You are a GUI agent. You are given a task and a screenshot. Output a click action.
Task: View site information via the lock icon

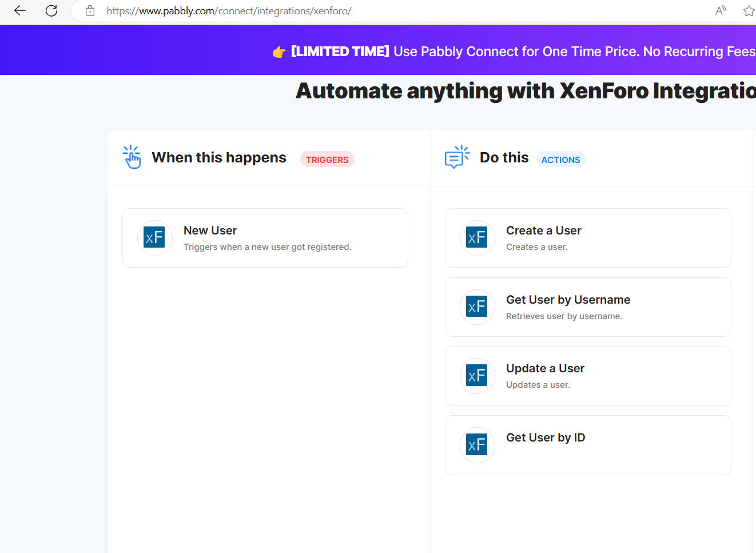pyautogui.click(x=90, y=11)
